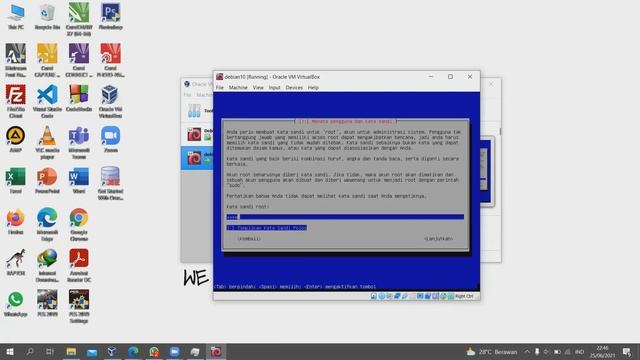Screen dimensions: 640x360
Task: Select Tools in VirtualBox Manager window
Action: pos(198,111)
